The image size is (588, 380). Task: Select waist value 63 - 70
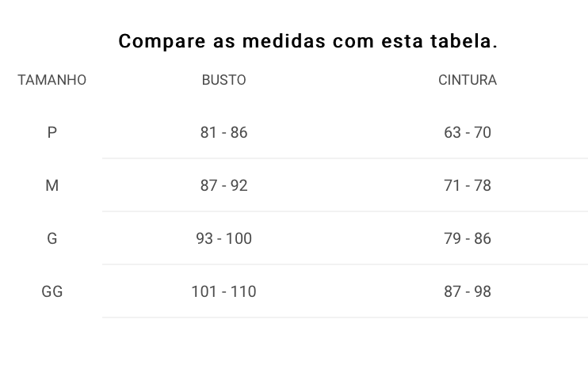point(468,132)
